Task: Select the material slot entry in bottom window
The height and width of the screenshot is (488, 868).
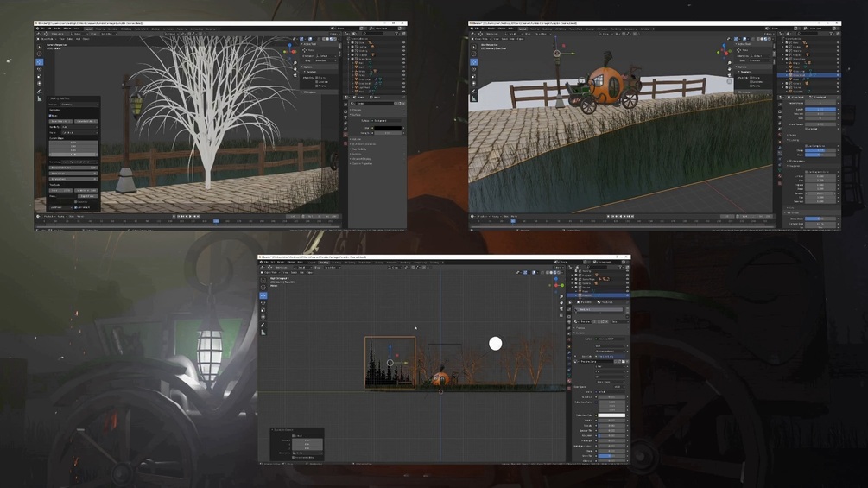Action: (599, 310)
